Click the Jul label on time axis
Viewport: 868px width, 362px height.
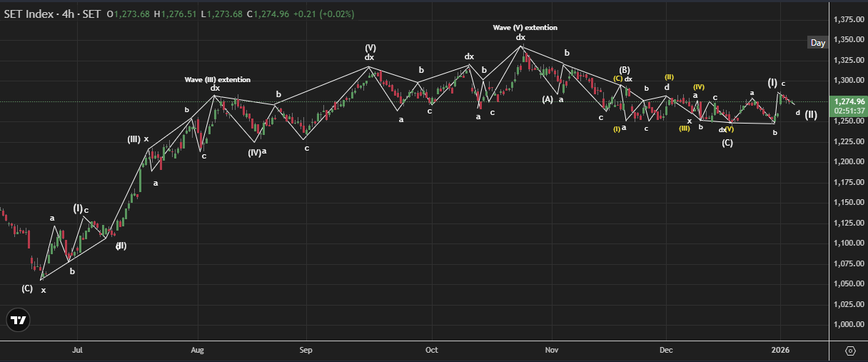(x=78, y=351)
